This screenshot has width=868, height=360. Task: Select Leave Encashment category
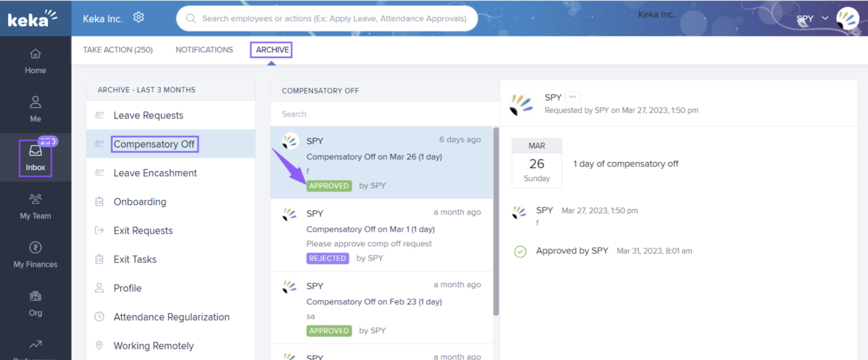pyautogui.click(x=155, y=173)
